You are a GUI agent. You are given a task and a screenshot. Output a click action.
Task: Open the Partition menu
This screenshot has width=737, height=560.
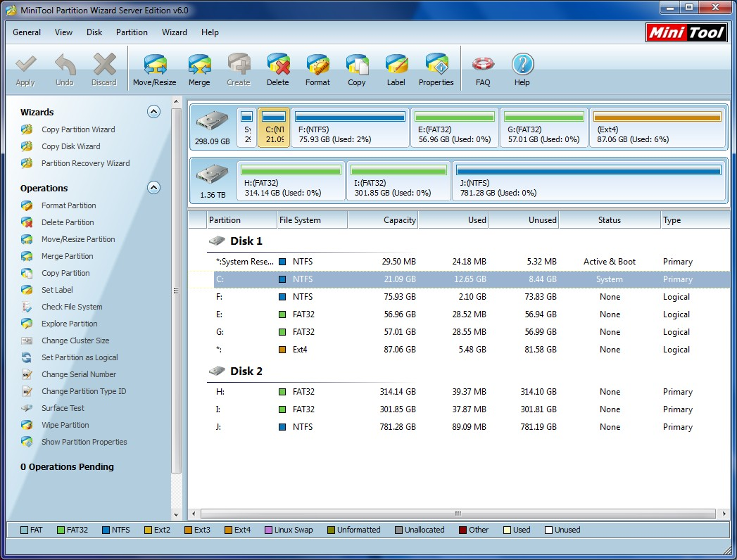[131, 32]
